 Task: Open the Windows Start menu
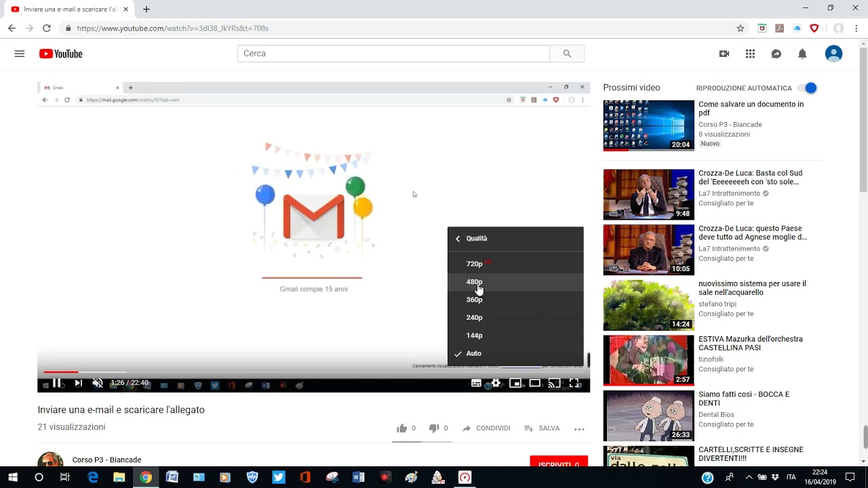click(x=13, y=477)
